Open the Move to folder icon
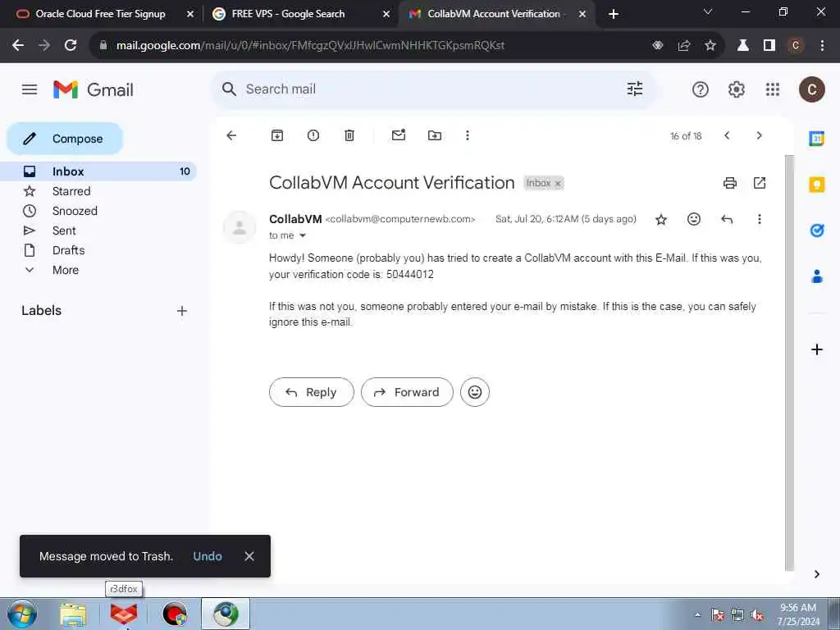Viewport: 840px width, 630px height. (435, 135)
